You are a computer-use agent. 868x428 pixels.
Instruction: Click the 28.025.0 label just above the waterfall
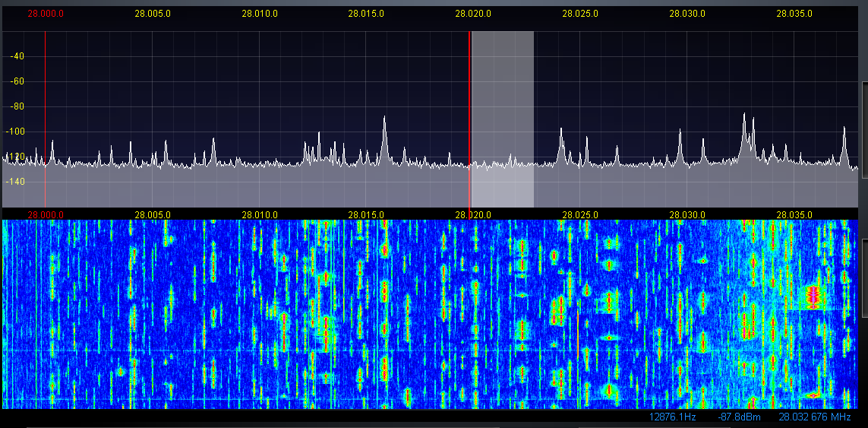pos(579,214)
